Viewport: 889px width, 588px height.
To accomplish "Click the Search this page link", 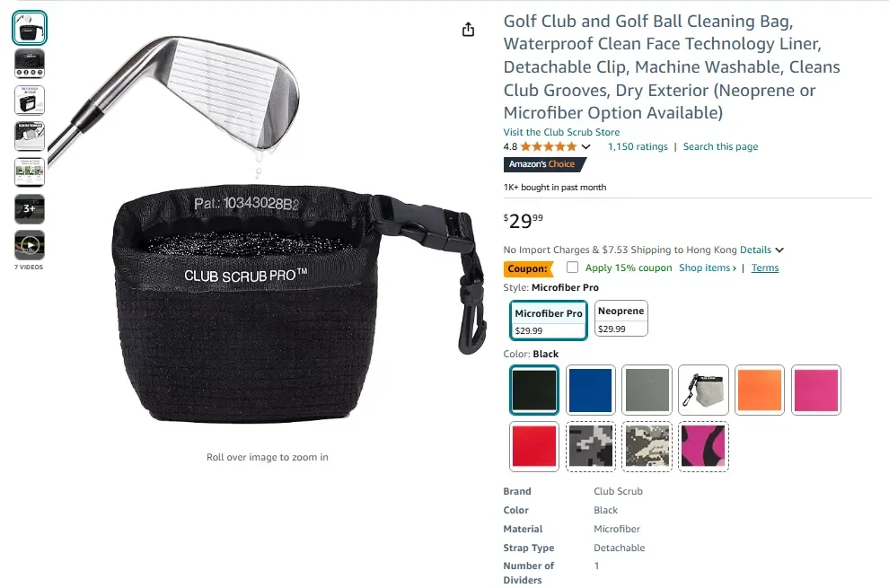I will point(720,147).
